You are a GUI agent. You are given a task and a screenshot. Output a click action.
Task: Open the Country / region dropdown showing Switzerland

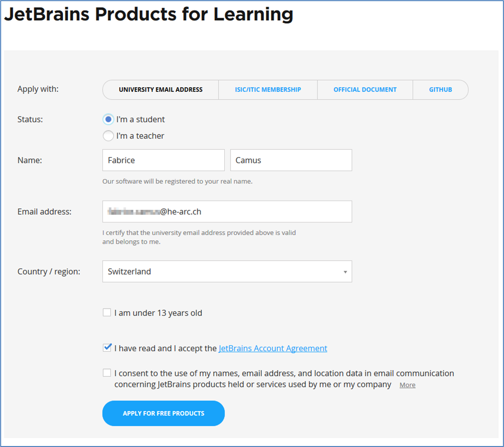pyautogui.click(x=227, y=271)
